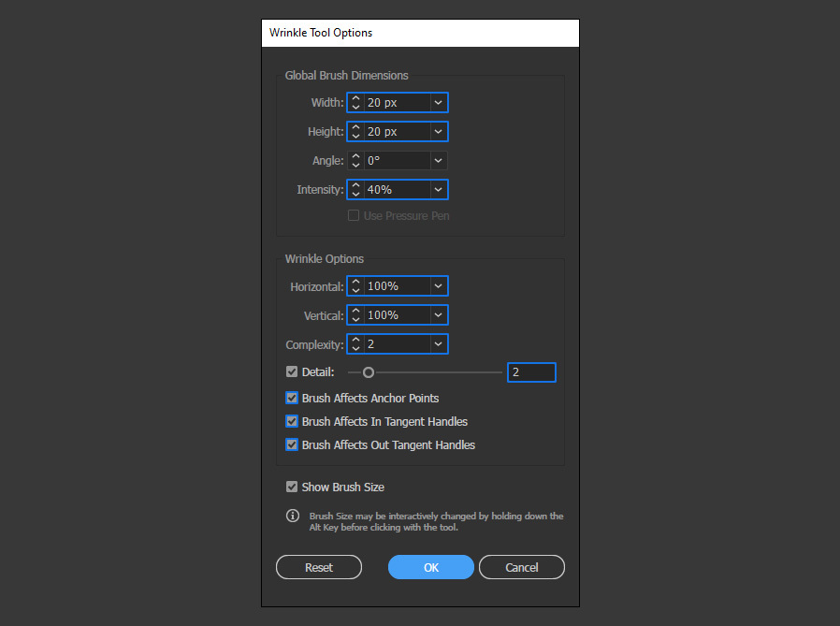Click the Intensity stepper arrows
The width and height of the screenshot is (840, 626).
[x=355, y=189]
